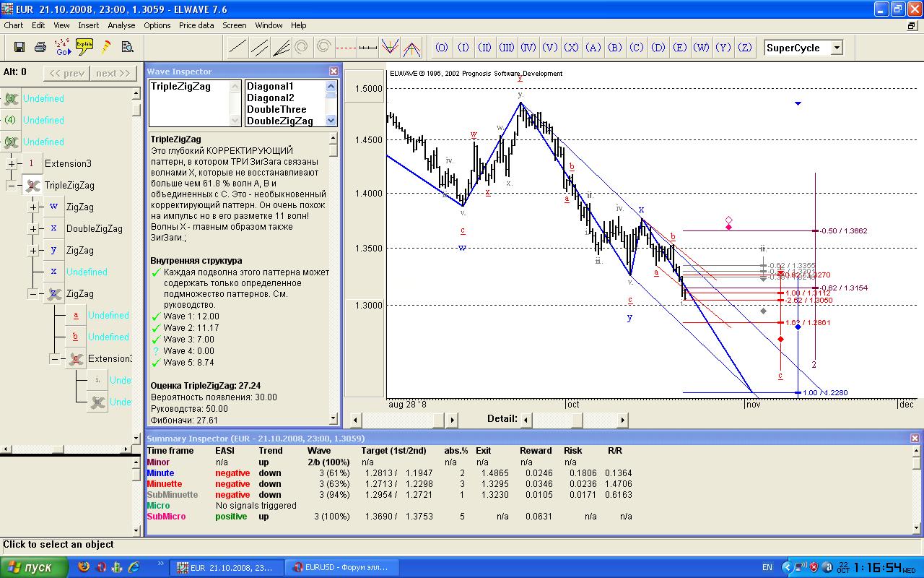Screen dimensions: 924x578
Task: Close the Wave Inspector panel
Action: click(x=334, y=72)
